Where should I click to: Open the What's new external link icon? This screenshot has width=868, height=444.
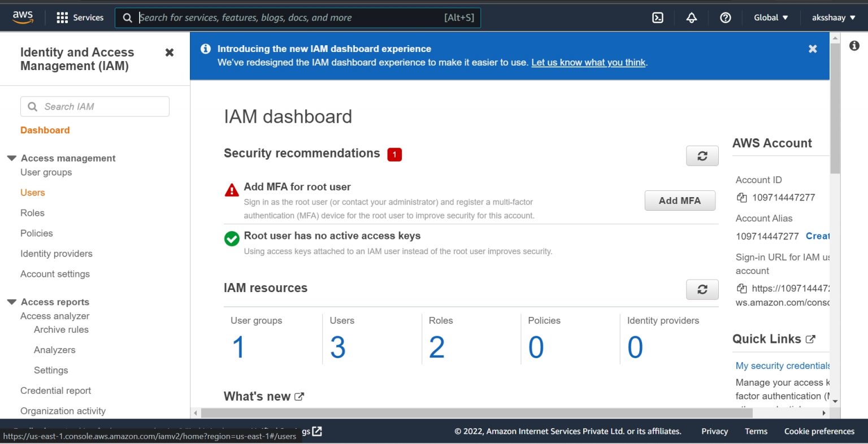coord(300,397)
